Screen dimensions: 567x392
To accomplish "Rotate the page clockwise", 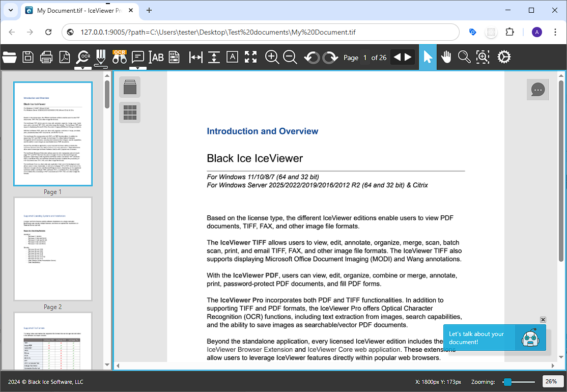I will [330, 58].
